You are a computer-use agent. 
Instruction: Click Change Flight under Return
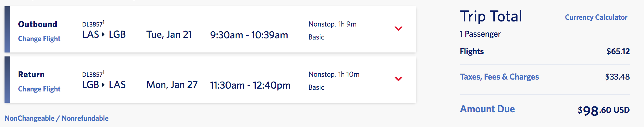point(39,89)
